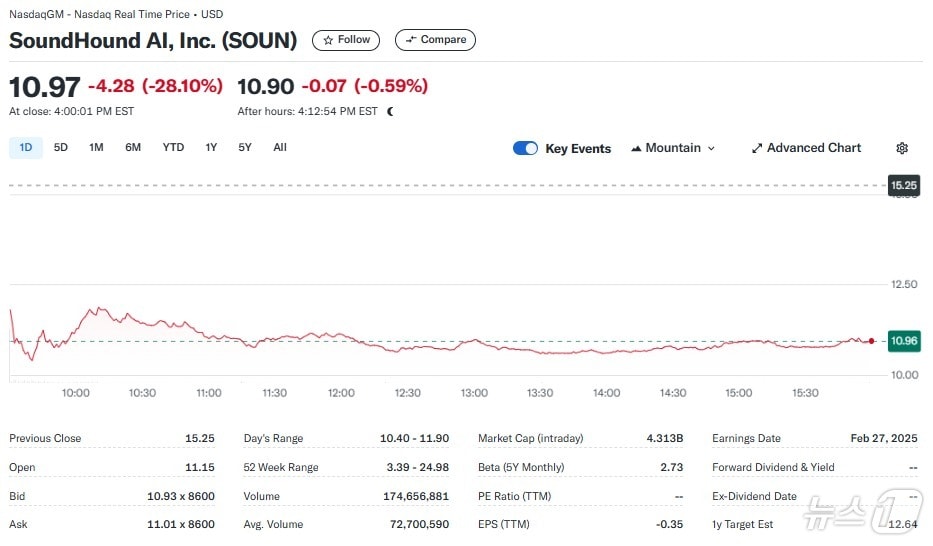The height and width of the screenshot is (546, 933).
Task: Click the -4.28 (-28.10%) change text
Action: [155, 86]
